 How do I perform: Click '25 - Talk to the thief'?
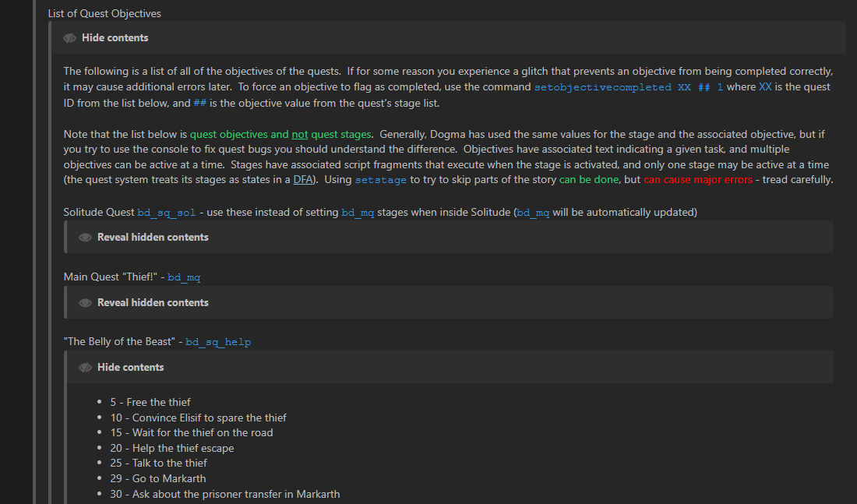tap(158, 463)
